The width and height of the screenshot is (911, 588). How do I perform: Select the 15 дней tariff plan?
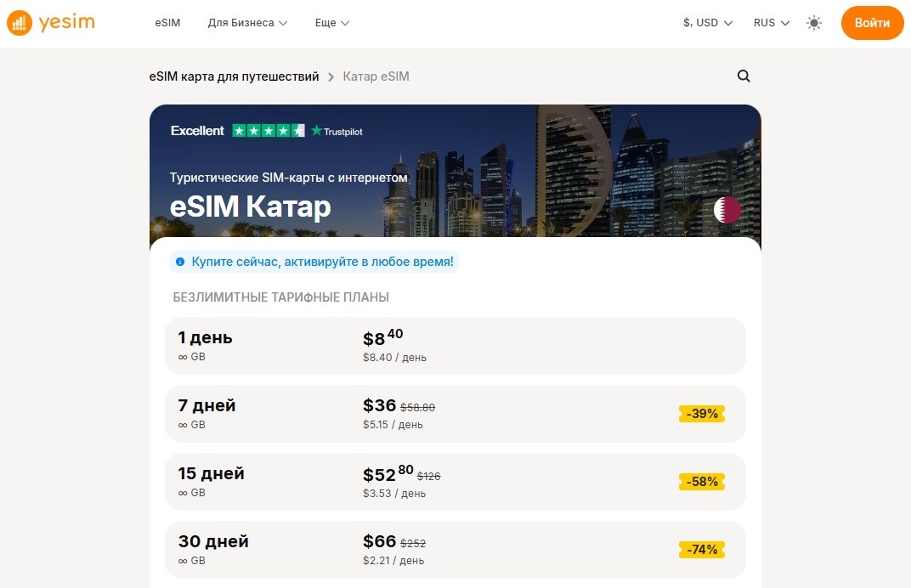455,482
